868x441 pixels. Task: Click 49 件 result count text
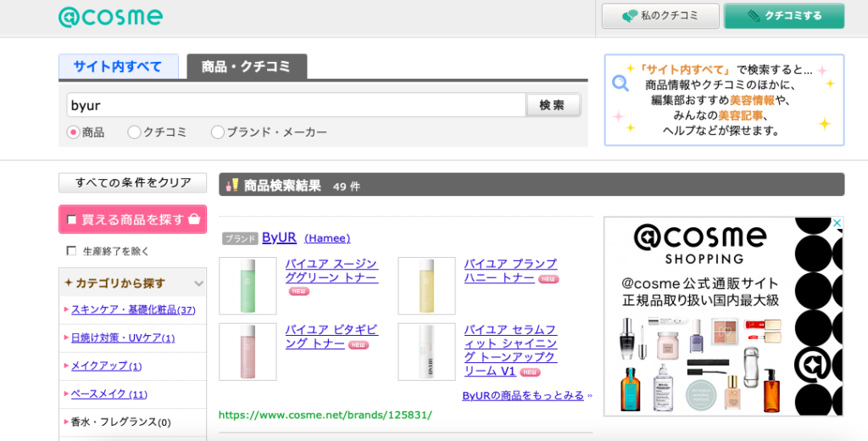click(347, 187)
